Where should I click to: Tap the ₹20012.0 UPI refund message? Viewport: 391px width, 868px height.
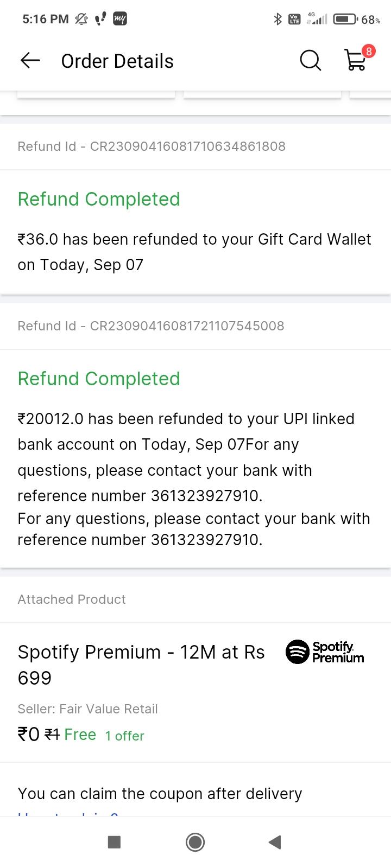[186, 457]
